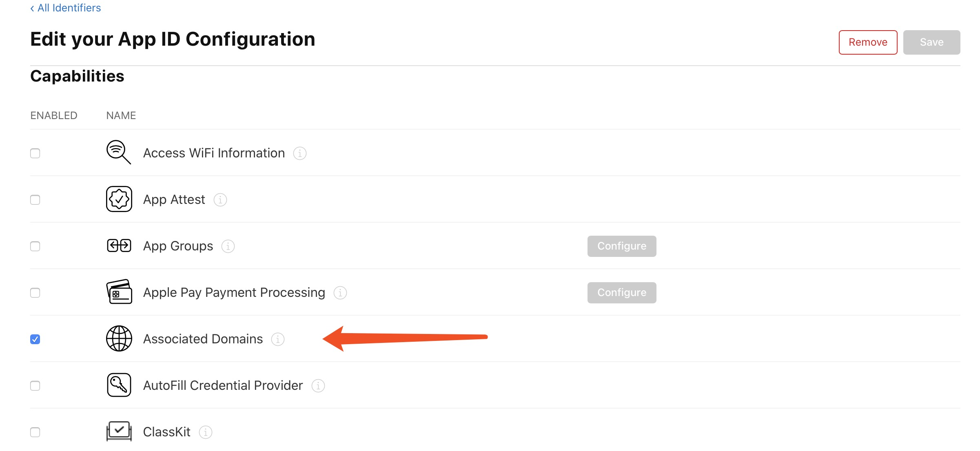Screen dimensions: 980x451
Task: Click the AutoFill Credential Provider key icon
Action: point(119,385)
